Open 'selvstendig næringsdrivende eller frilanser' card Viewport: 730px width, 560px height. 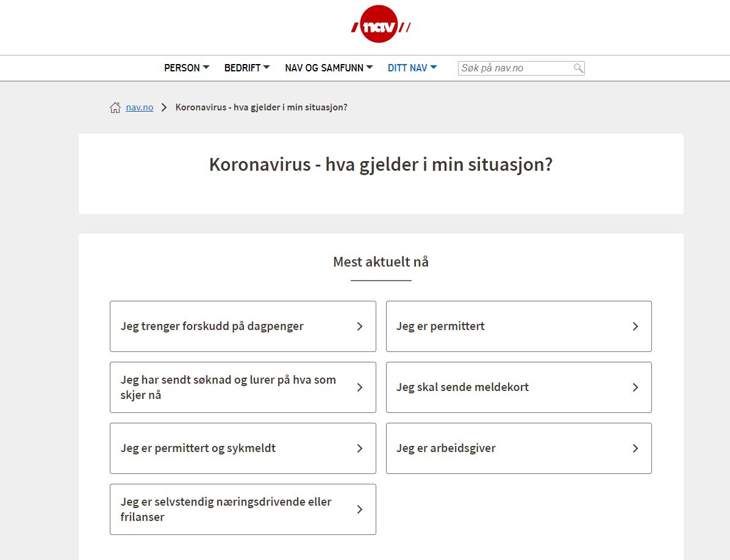pos(226,509)
